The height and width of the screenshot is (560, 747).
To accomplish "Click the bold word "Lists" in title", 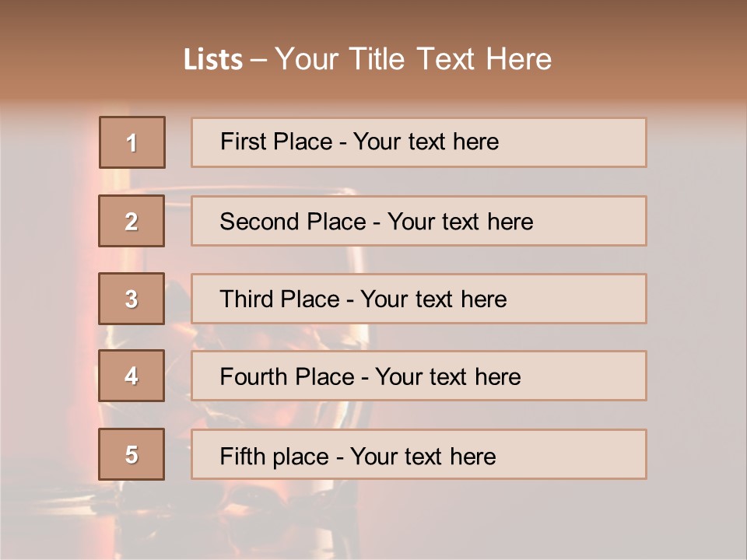I will click(213, 59).
